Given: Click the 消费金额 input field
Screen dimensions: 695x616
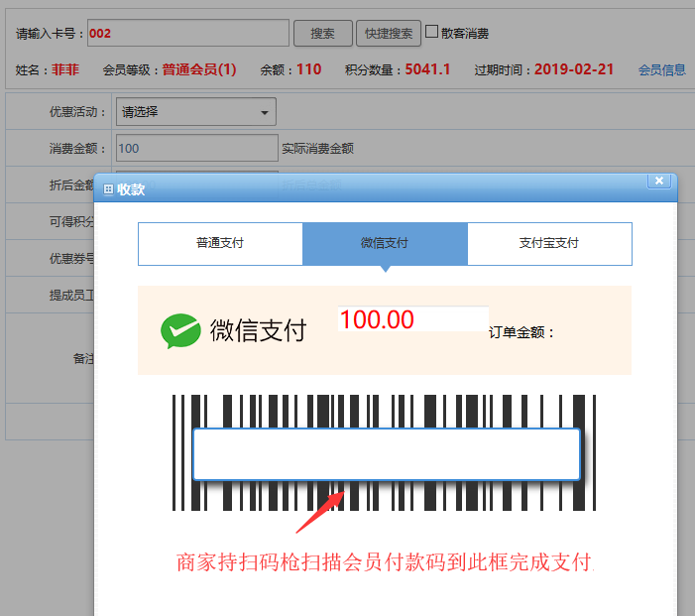Looking at the screenshot, I should point(196,148).
